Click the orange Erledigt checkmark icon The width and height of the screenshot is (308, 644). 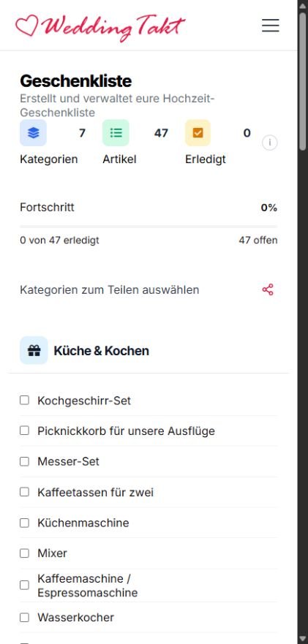pos(198,133)
